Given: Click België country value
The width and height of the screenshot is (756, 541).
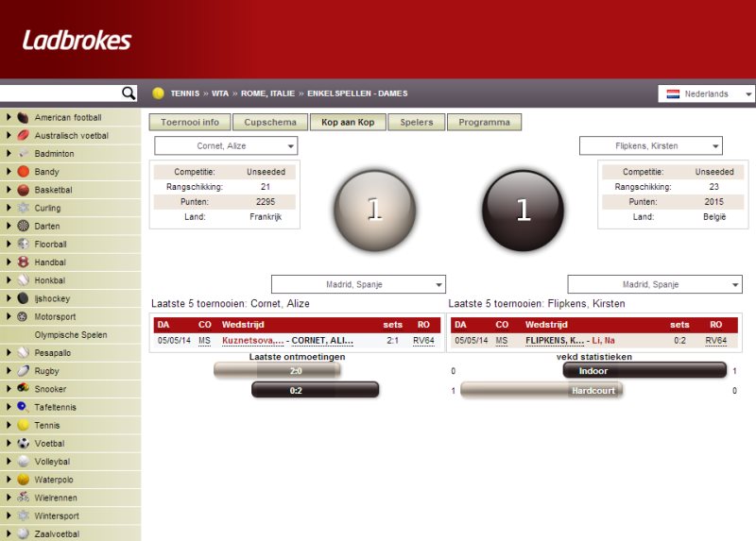Looking at the screenshot, I should pyautogui.click(x=714, y=217).
